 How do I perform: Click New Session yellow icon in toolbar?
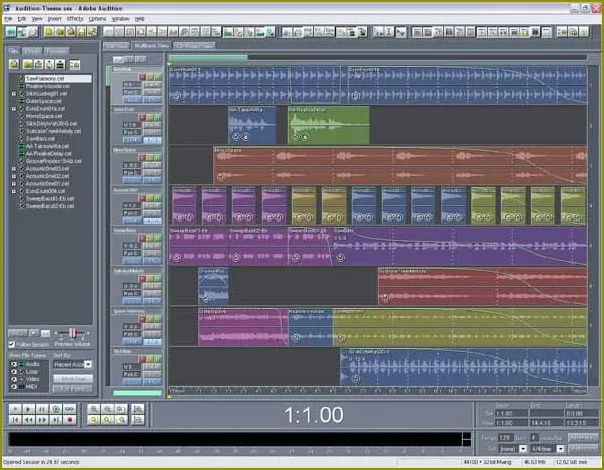click(49, 32)
